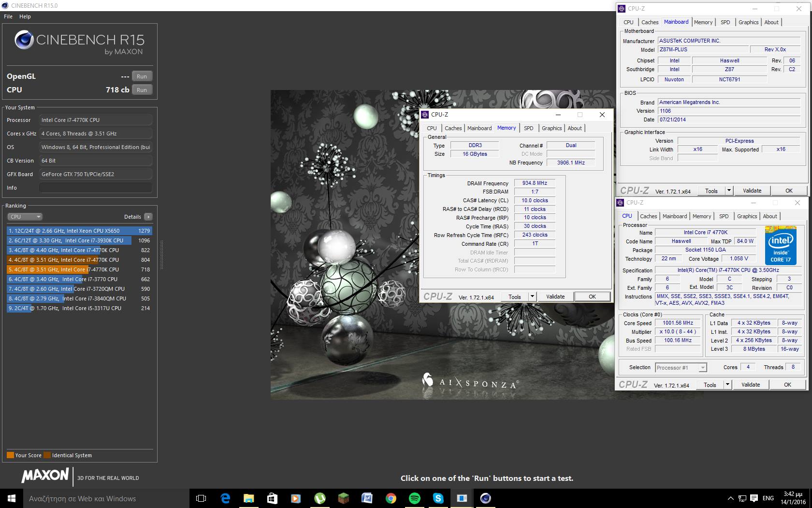The width and height of the screenshot is (812, 508).
Task: Open the action center notification icon
Action: [754, 498]
